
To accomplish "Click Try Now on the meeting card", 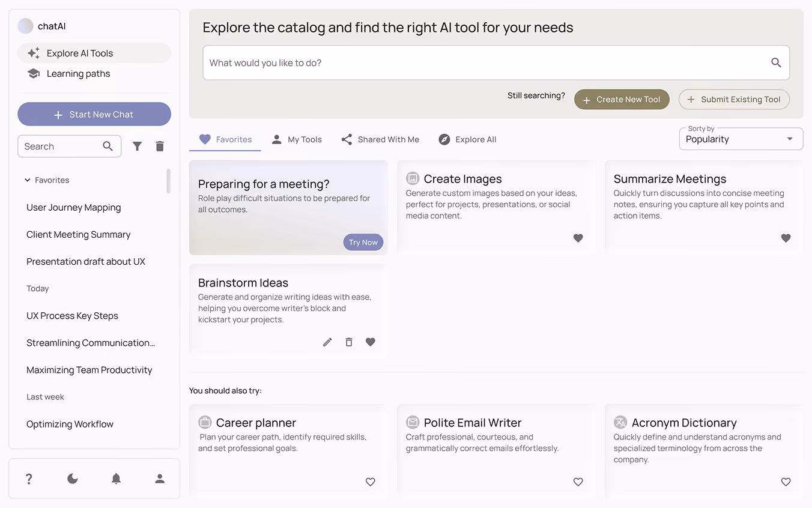I will click(363, 242).
